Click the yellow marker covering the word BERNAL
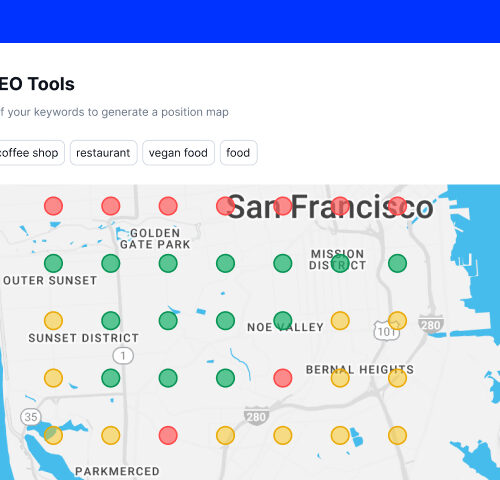The height and width of the screenshot is (480, 500). click(x=340, y=378)
